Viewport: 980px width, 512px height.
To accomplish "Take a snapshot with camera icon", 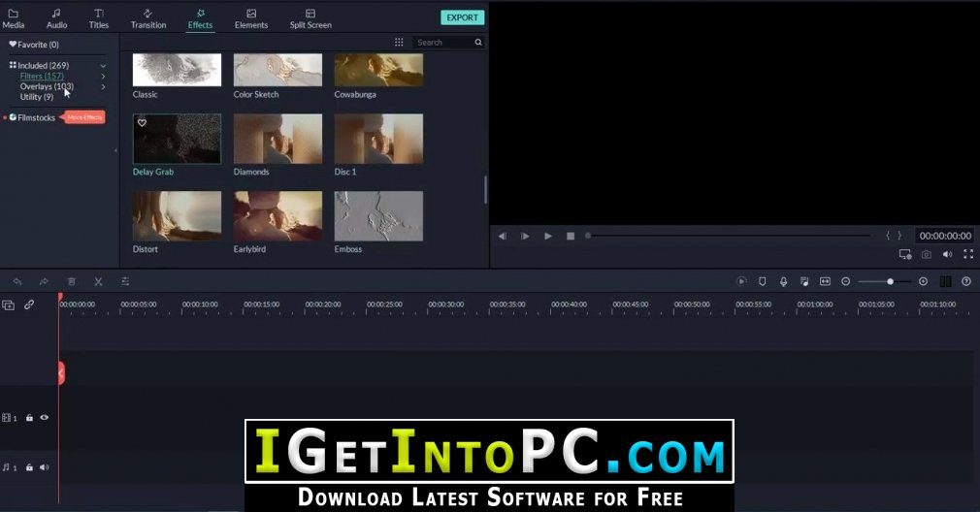I will (x=927, y=254).
